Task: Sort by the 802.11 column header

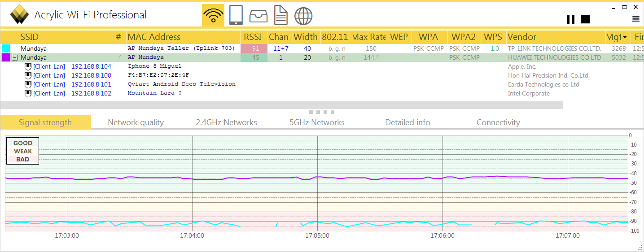Action: pyautogui.click(x=335, y=37)
